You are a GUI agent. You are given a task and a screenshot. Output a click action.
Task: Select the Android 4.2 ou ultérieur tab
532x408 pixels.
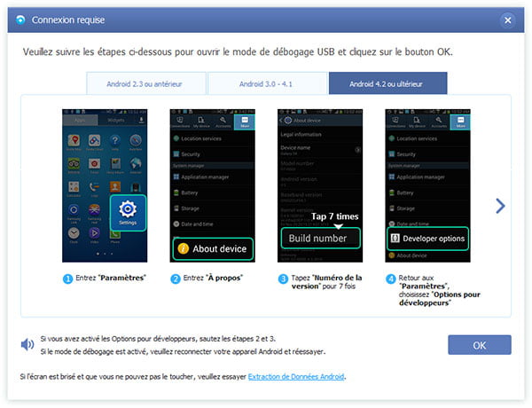click(x=387, y=83)
